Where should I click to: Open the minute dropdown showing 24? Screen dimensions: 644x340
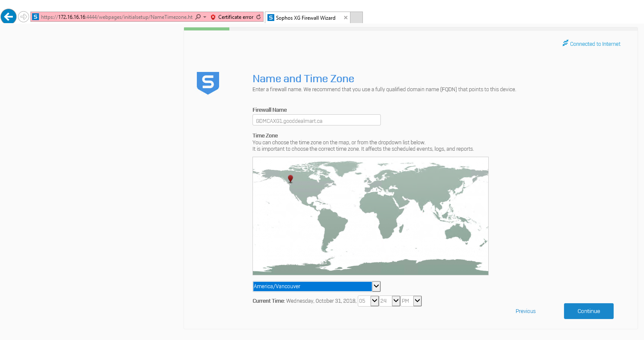click(x=390, y=301)
